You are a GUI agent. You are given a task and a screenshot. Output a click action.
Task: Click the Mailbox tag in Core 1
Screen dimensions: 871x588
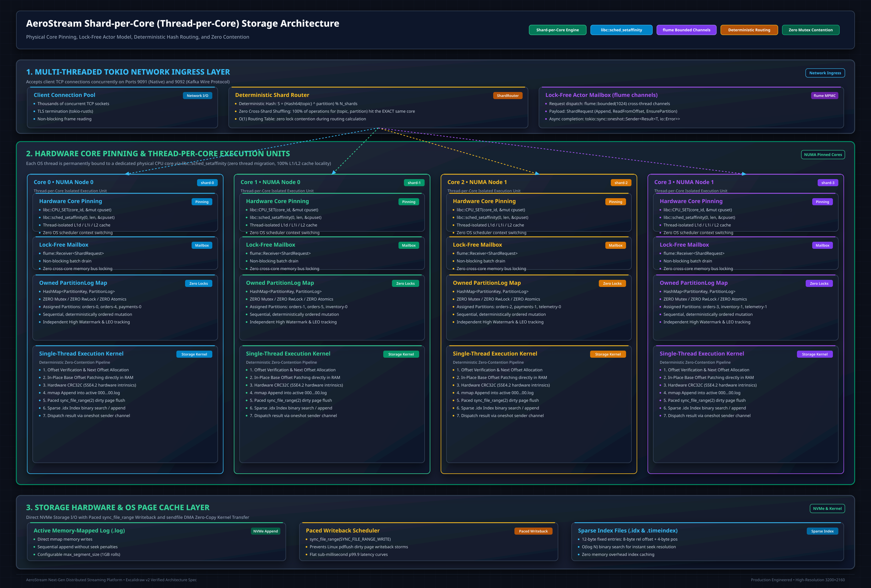point(409,246)
